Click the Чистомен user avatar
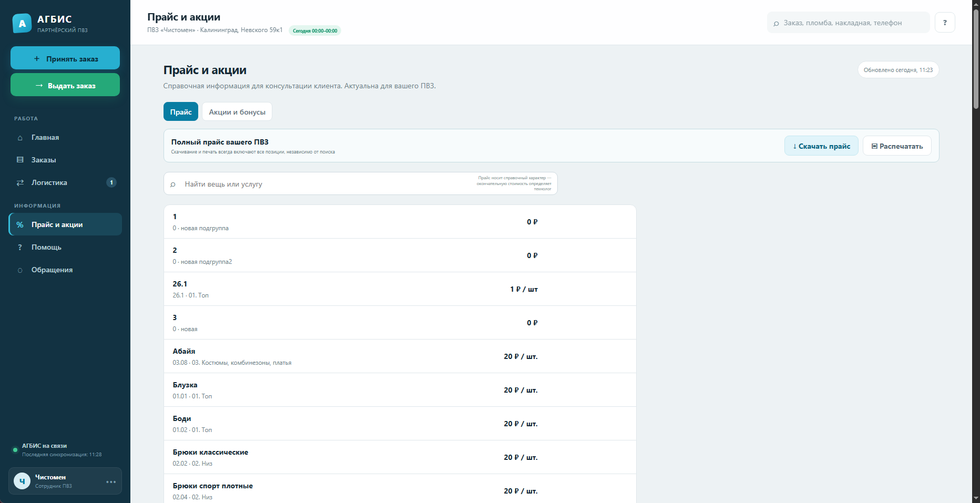Screen dimensions: 980x503 [x=22, y=481]
